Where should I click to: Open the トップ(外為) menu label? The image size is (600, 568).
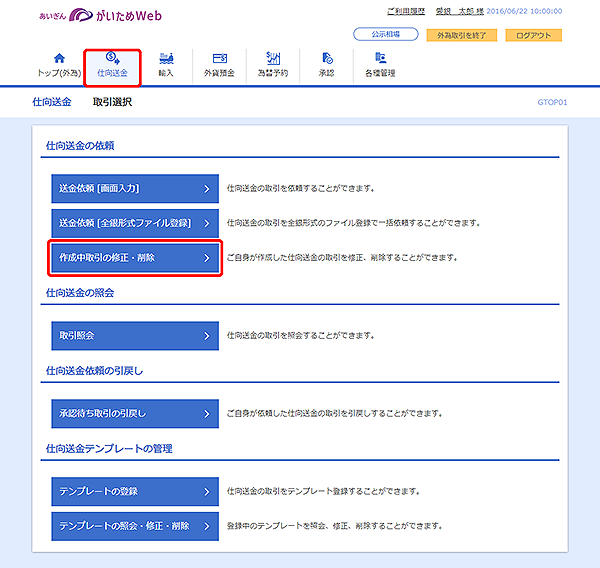[x=59, y=73]
